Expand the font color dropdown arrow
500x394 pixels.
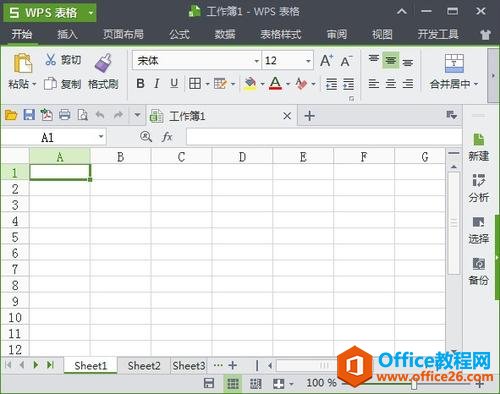click(288, 84)
